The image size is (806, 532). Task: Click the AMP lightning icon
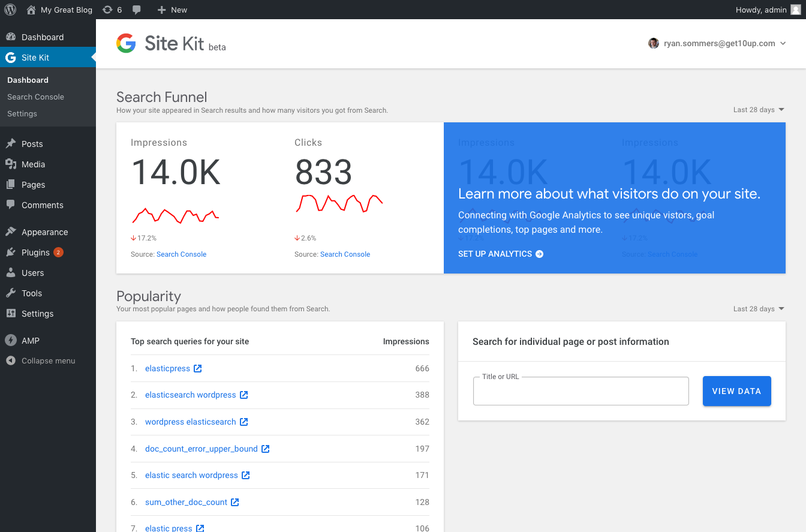[11, 341]
